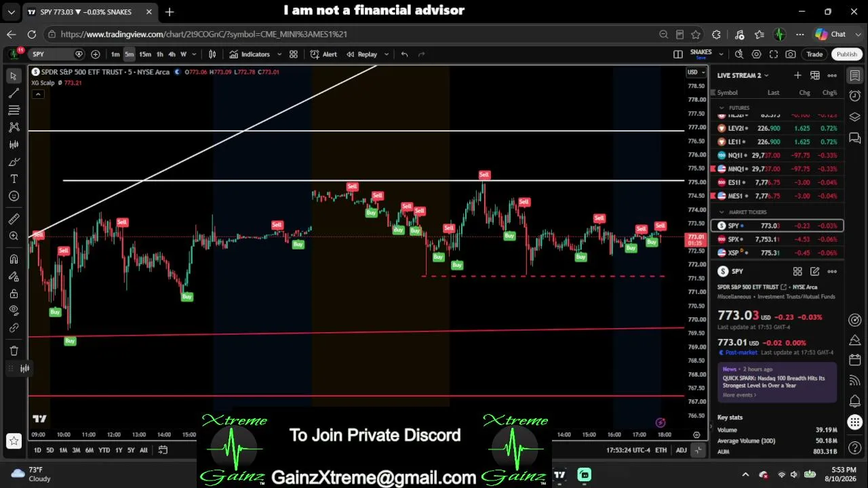This screenshot has height=488, width=868.
Task: Select the 1h timeframe
Action: coord(160,54)
